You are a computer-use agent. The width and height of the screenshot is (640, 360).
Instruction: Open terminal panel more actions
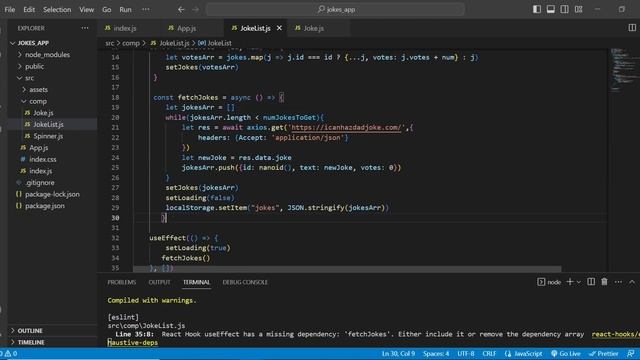coord(618,282)
